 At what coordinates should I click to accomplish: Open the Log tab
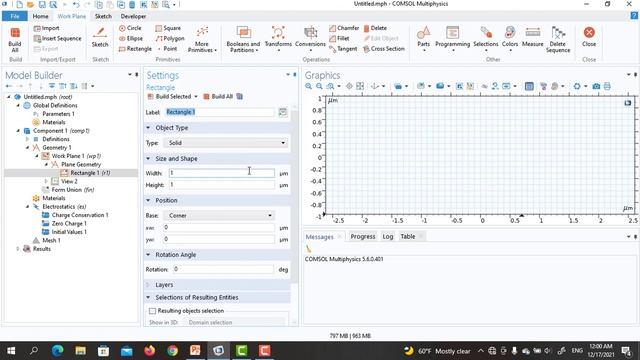point(388,237)
